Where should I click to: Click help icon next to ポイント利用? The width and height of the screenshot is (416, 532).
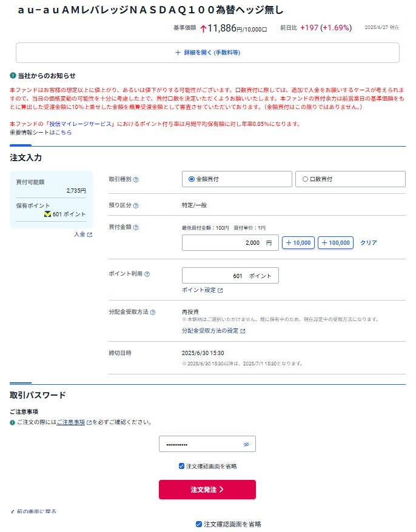[147, 274]
